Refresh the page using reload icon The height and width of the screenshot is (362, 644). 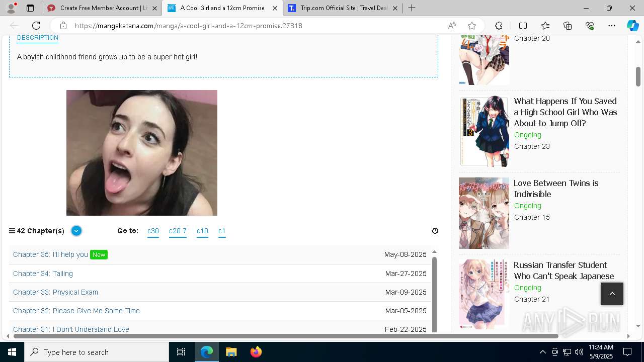coord(36,26)
